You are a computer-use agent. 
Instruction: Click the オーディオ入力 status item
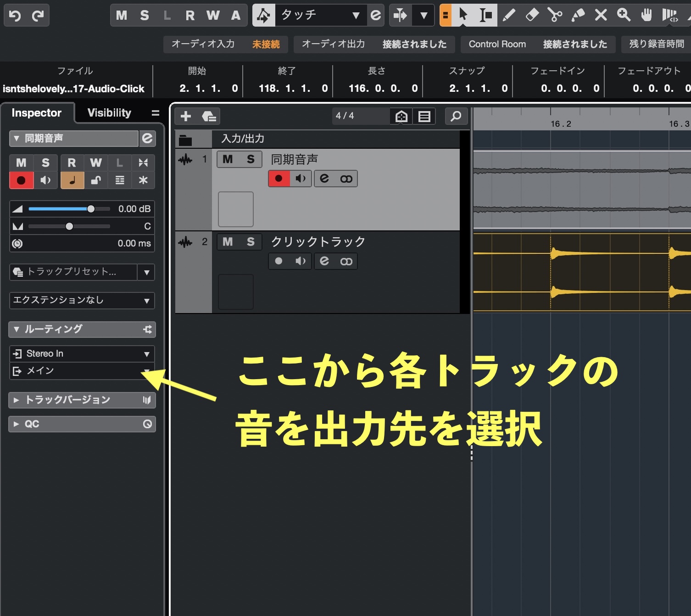coord(226,44)
